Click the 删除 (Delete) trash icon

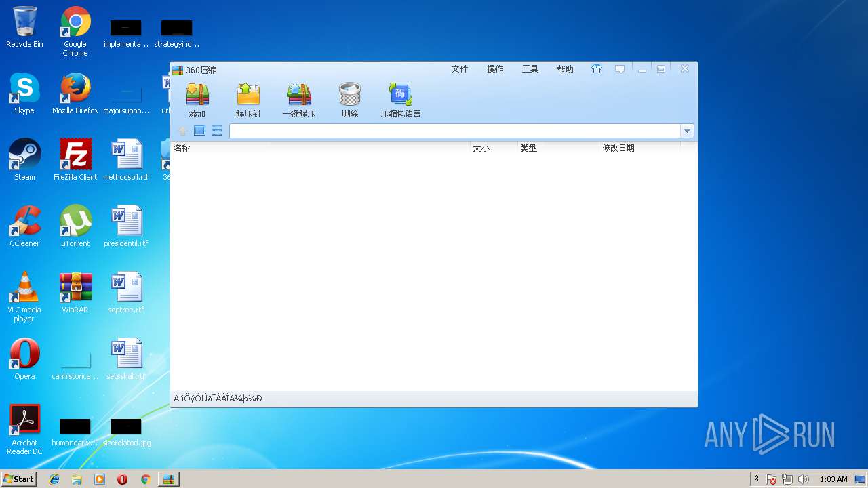350,100
